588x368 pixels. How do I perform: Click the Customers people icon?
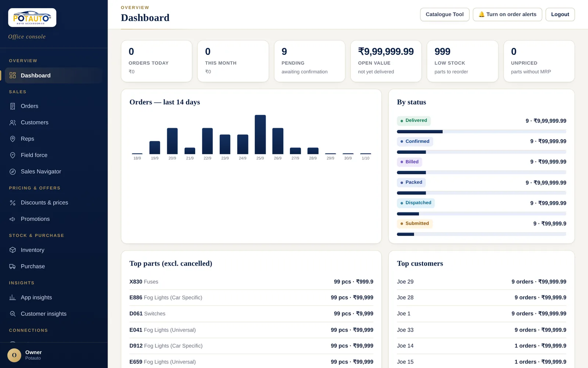(x=12, y=123)
